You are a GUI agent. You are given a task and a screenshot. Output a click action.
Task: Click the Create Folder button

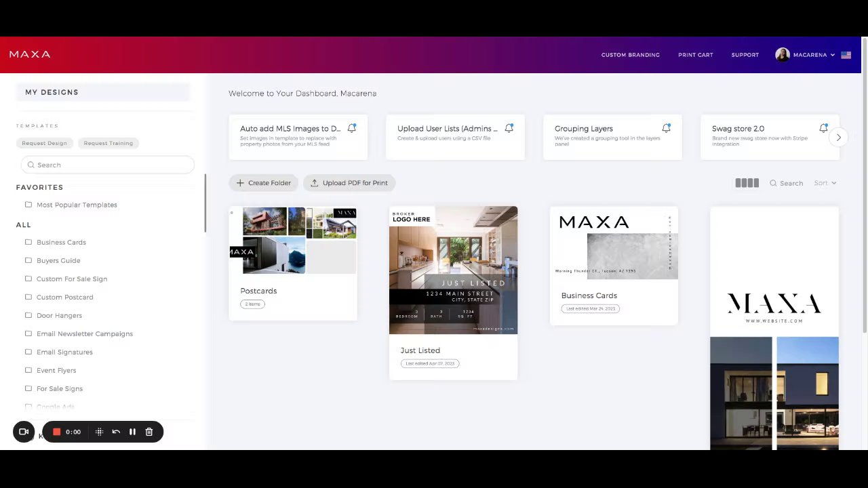point(264,183)
